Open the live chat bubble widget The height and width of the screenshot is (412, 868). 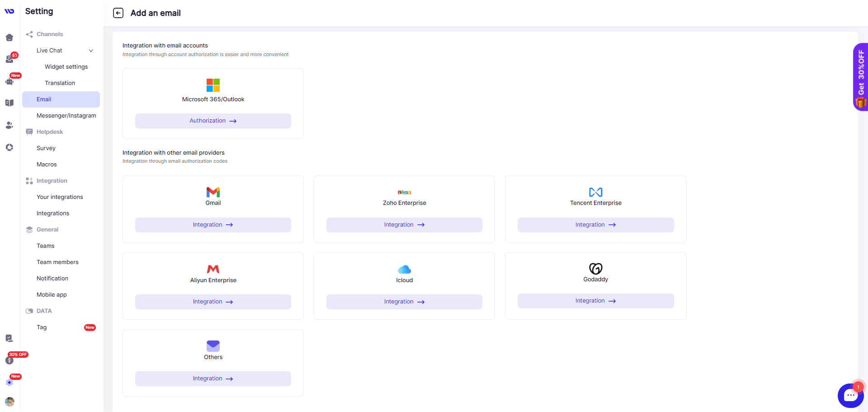pyautogui.click(x=850, y=395)
